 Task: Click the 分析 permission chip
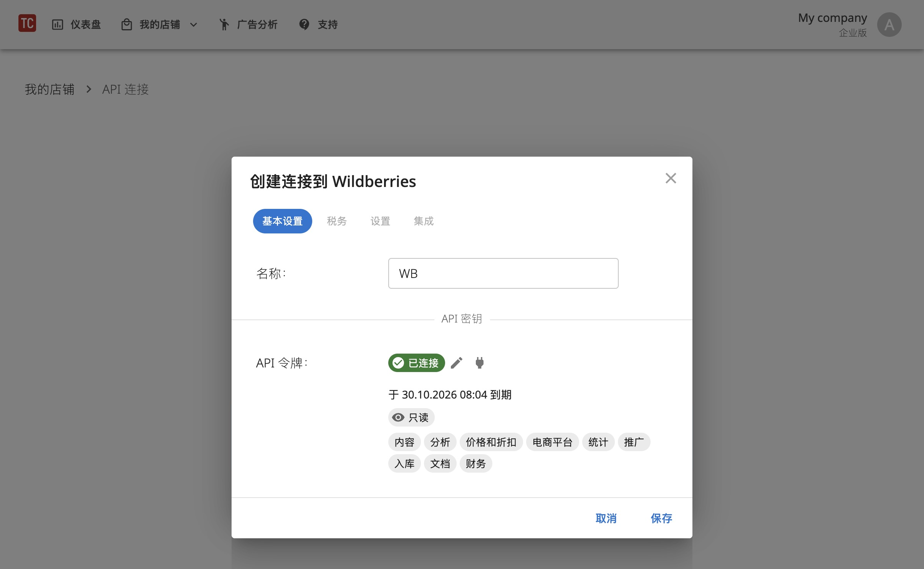tap(440, 442)
